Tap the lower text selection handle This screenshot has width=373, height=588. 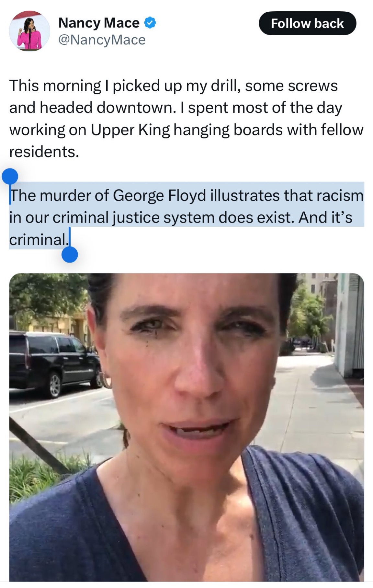pyautogui.click(x=70, y=254)
